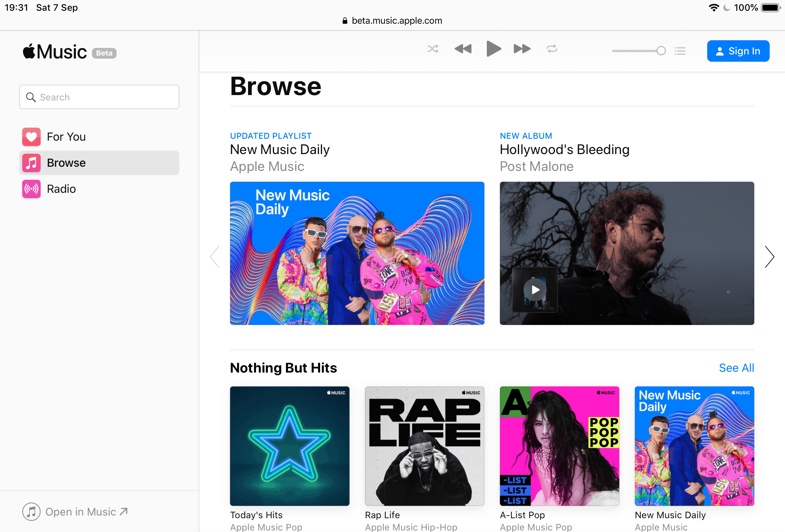Click the For You heart icon

point(31,137)
